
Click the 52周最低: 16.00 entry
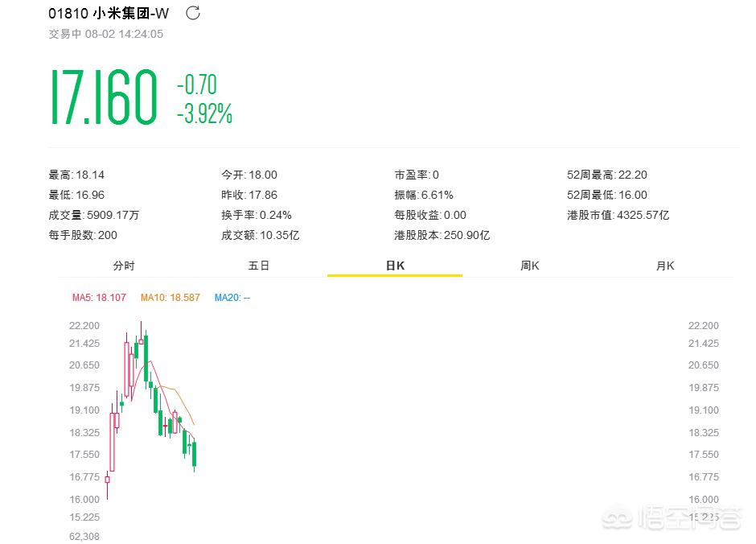pos(607,196)
